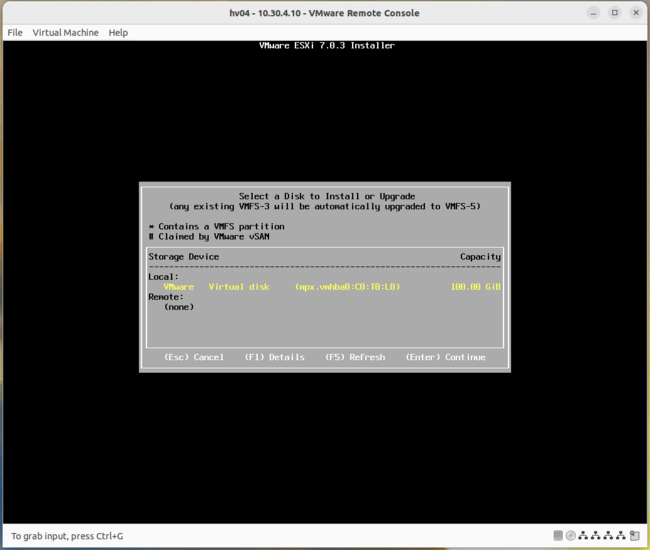650x550 pixels.
Task: Click 'Claimed by VMware vSAN' legend line
Action: [x=209, y=237]
